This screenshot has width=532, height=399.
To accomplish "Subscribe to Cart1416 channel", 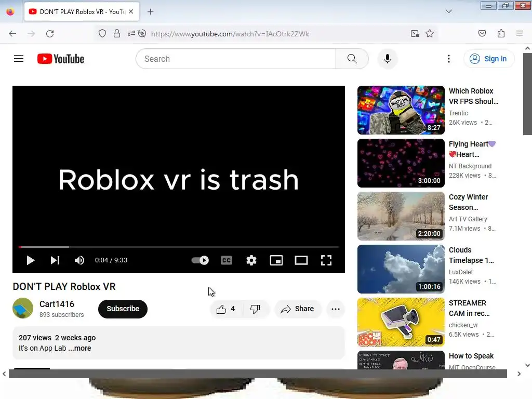I will click(x=123, y=309).
